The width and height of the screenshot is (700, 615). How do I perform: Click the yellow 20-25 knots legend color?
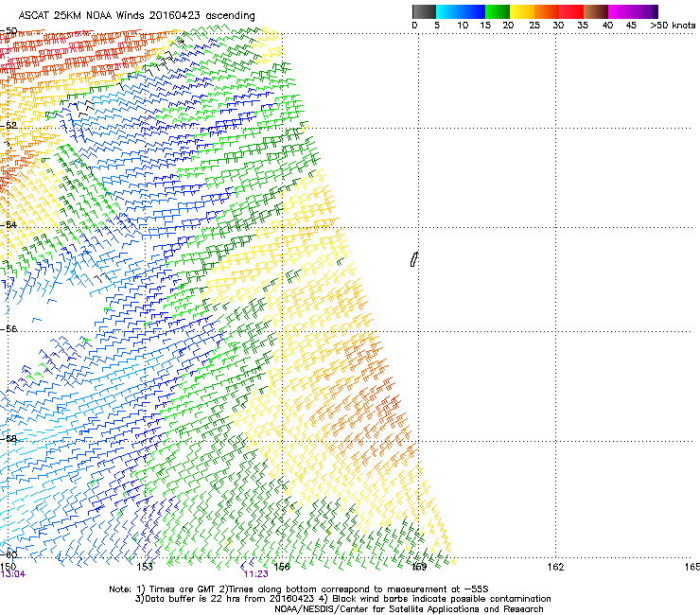coord(522,11)
